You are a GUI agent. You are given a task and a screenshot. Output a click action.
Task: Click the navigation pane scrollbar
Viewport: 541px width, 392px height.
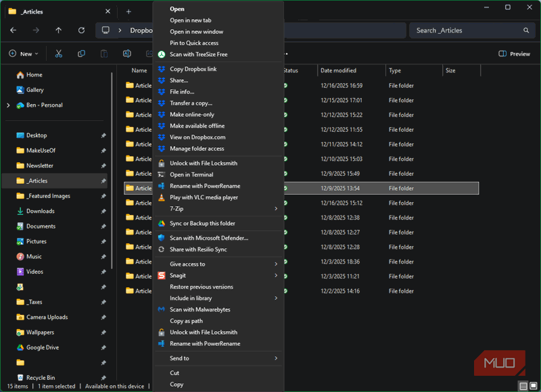point(112,171)
